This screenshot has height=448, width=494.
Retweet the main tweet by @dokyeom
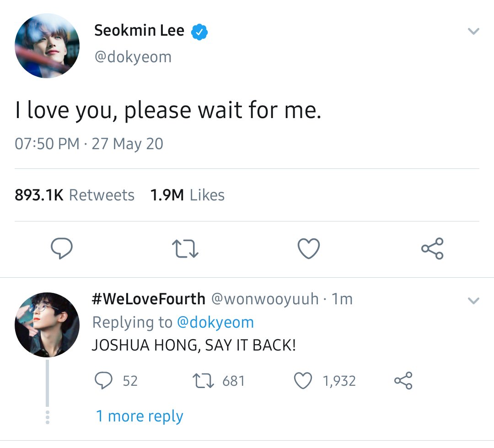coord(185,249)
